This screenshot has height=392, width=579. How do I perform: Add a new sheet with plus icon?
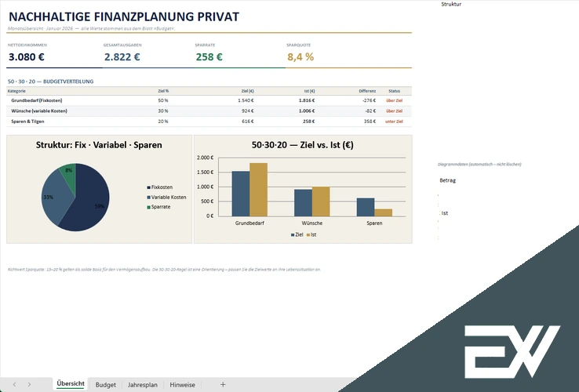click(223, 385)
